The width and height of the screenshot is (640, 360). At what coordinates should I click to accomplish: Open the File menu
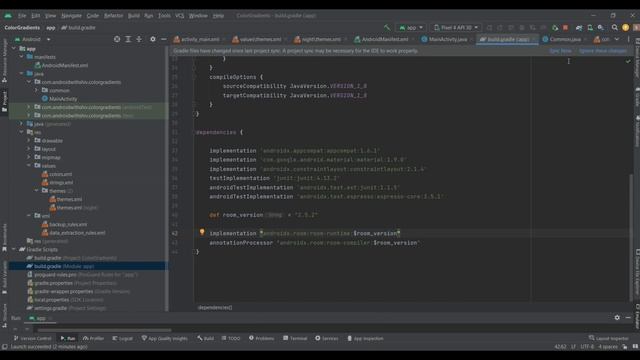(x=22, y=16)
